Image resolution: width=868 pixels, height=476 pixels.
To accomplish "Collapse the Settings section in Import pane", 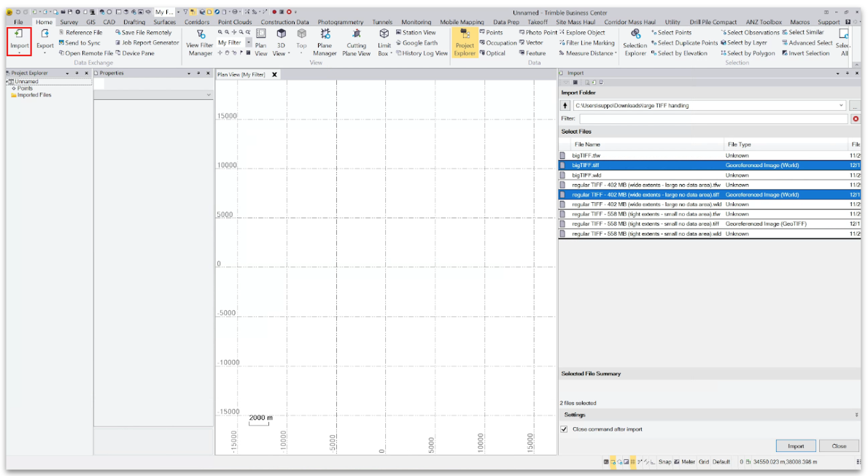I will 856,415.
